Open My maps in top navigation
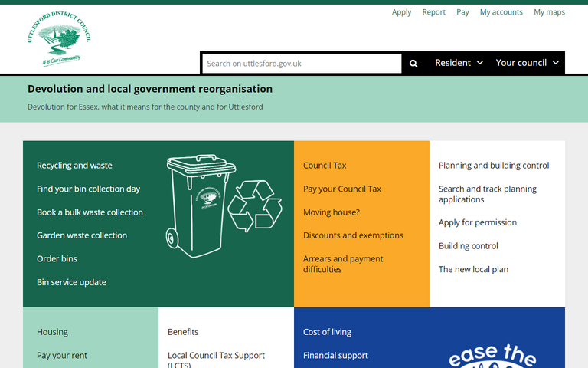This screenshot has width=588, height=368. tap(549, 12)
